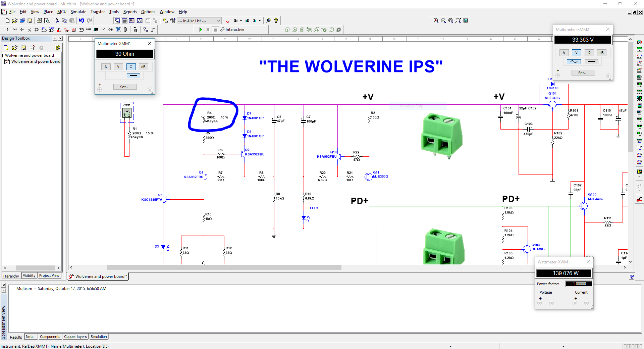
Task: Select ammeter mode on Multimeter-XMM1
Action: 106,67
